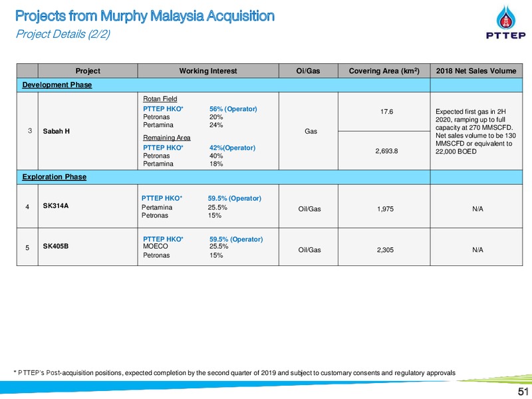Click the 'Remaining Area' subheading
Viewport: 532px width, 399px height.
tap(167, 138)
